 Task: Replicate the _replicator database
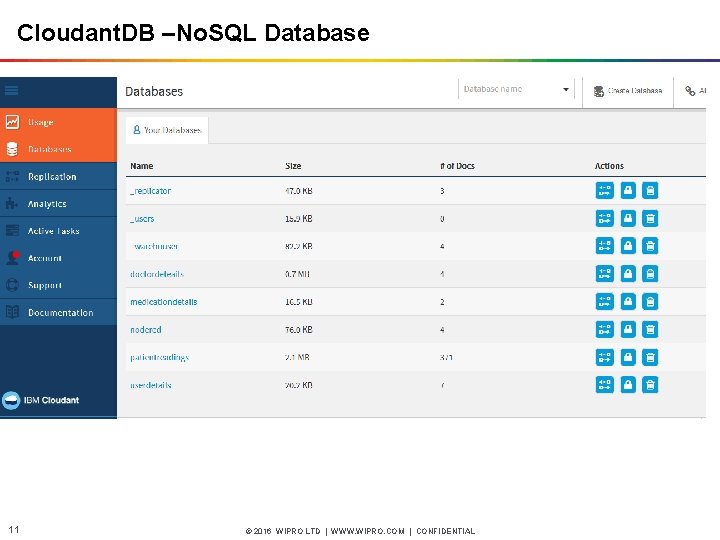point(604,191)
